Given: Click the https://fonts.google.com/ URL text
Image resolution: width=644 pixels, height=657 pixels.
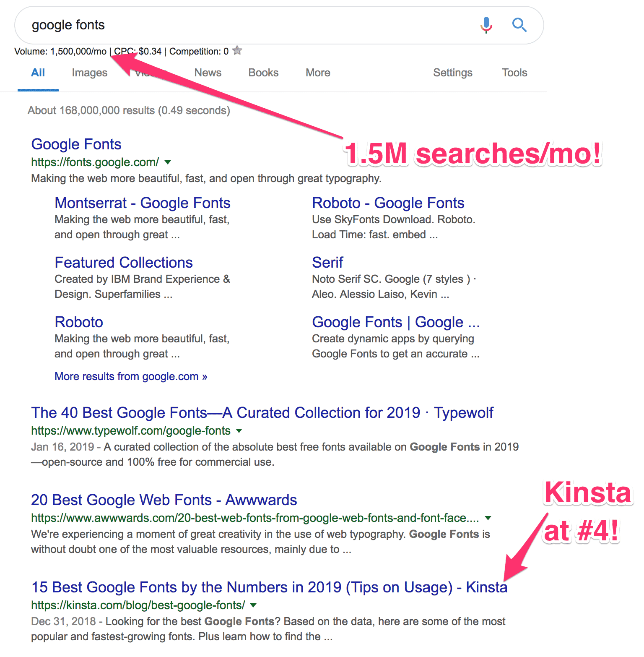Looking at the screenshot, I should 95,162.
